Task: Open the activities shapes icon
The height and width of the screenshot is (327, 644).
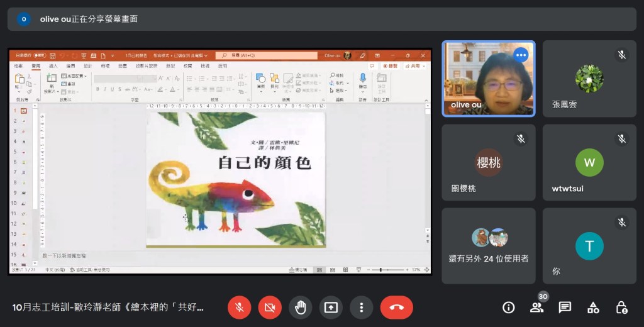Action: (x=593, y=308)
